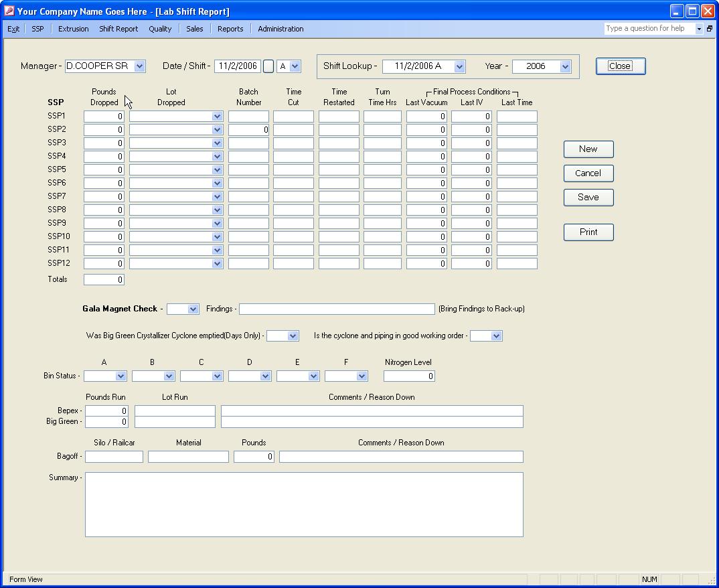Expand Bin Status A dropdown
This screenshot has height=588, width=719.
[121, 376]
